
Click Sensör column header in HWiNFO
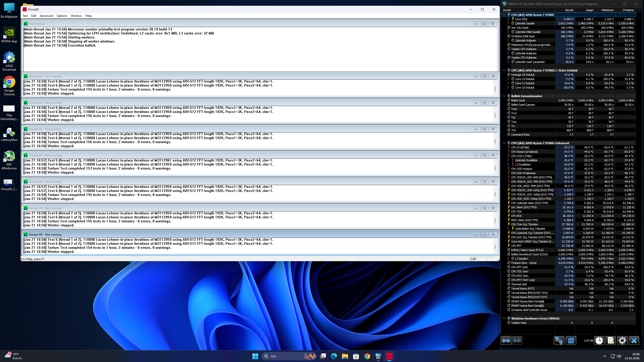528,10
